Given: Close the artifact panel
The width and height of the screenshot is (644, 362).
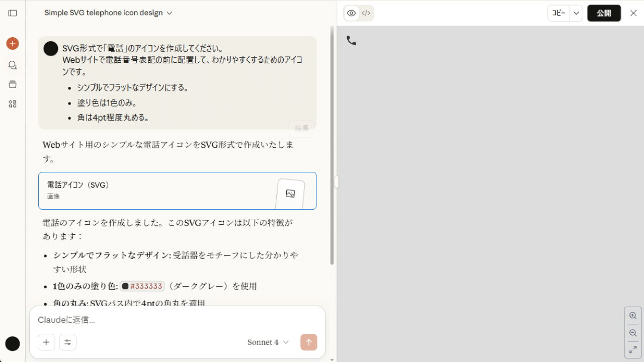Looking at the screenshot, I should click(633, 13).
